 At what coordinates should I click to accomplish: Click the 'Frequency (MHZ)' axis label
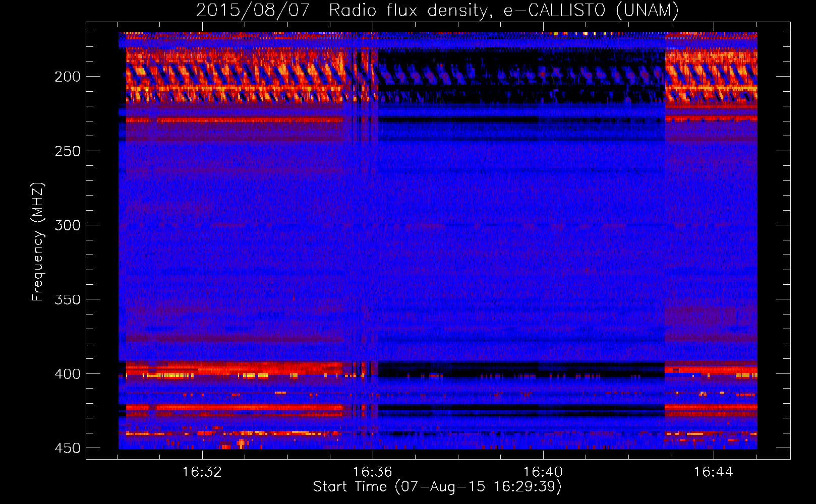[x=38, y=242]
